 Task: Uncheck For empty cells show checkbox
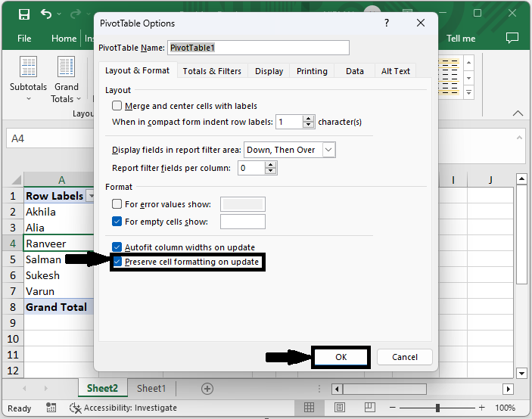[117, 222]
